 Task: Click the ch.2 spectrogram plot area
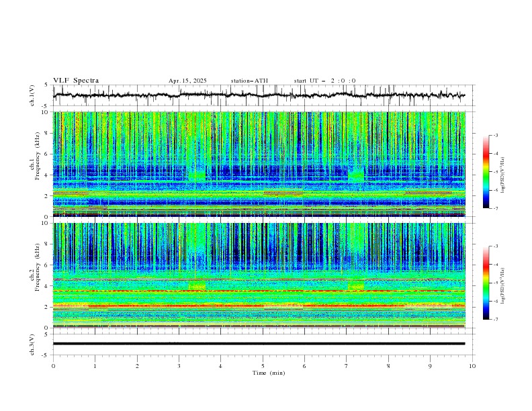coord(259,275)
